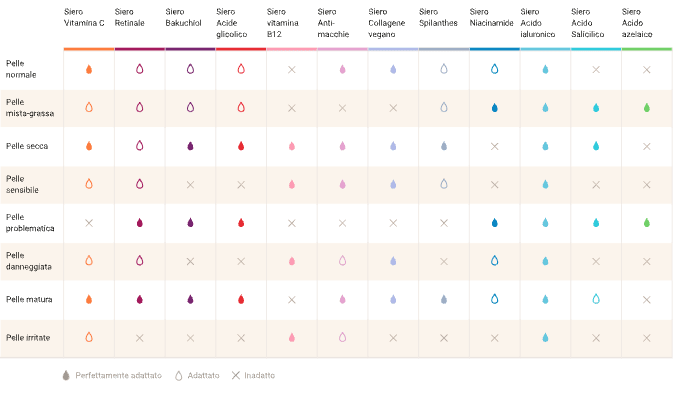Click the Pelle problematica row label
Screen dimensions: 674x393
tap(30, 223)
